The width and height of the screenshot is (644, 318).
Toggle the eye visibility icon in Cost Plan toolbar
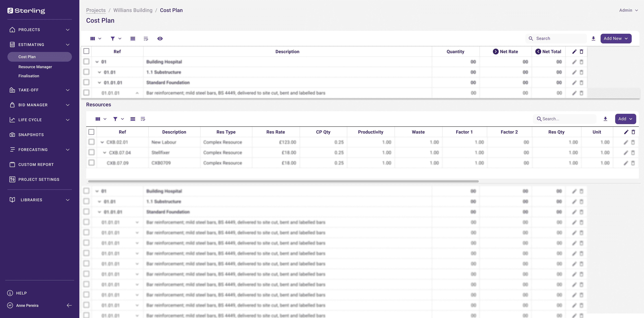click(160, 39)
